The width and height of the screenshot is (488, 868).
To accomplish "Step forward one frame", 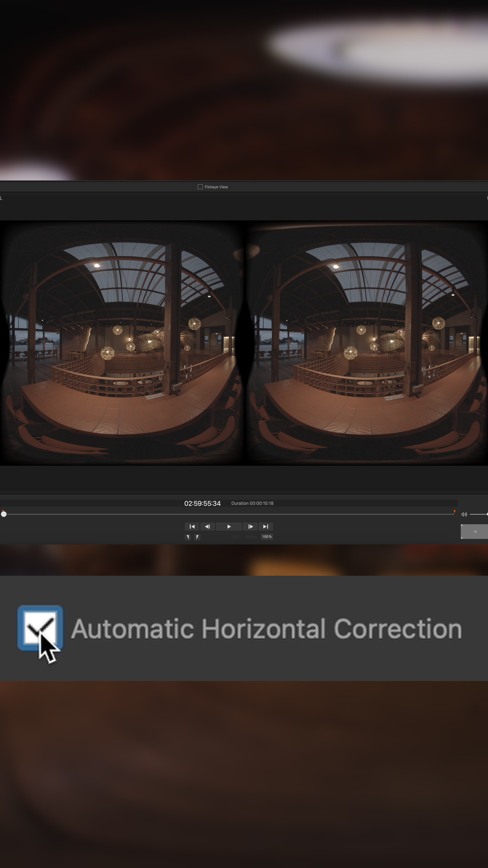I will 250,526.
